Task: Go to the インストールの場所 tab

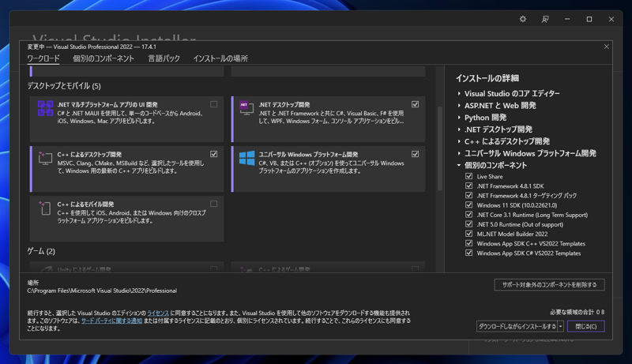Action: (x=220, y=58)
